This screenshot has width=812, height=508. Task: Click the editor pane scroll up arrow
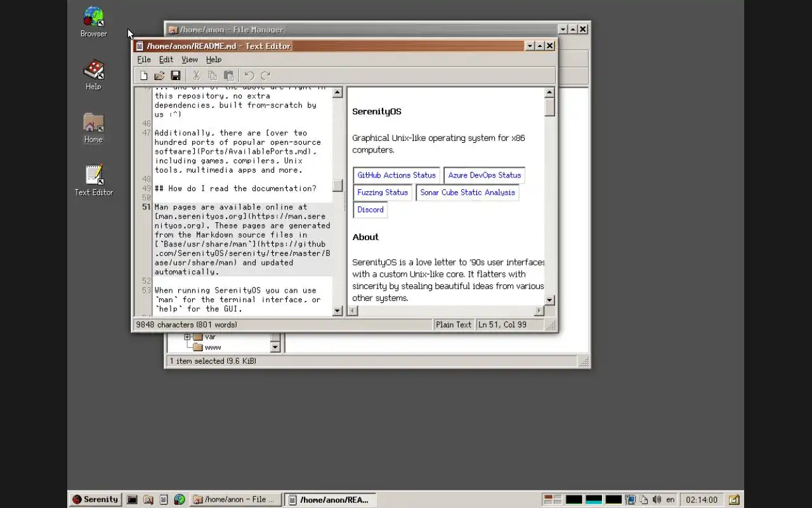337,93
